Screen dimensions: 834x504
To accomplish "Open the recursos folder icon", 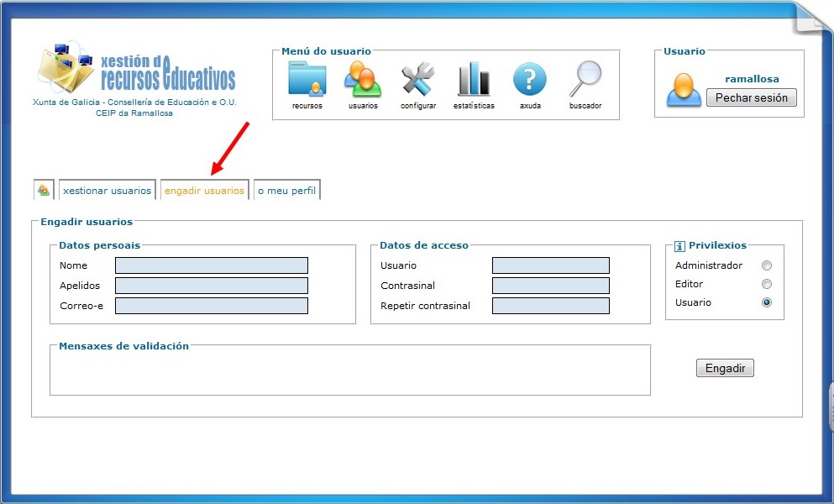I will pos(307,81).
